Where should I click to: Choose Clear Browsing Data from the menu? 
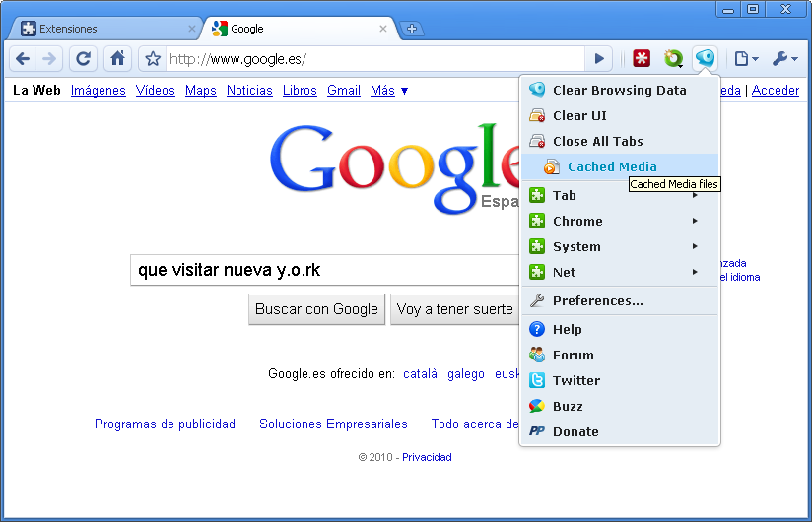[x=620, y=90]
